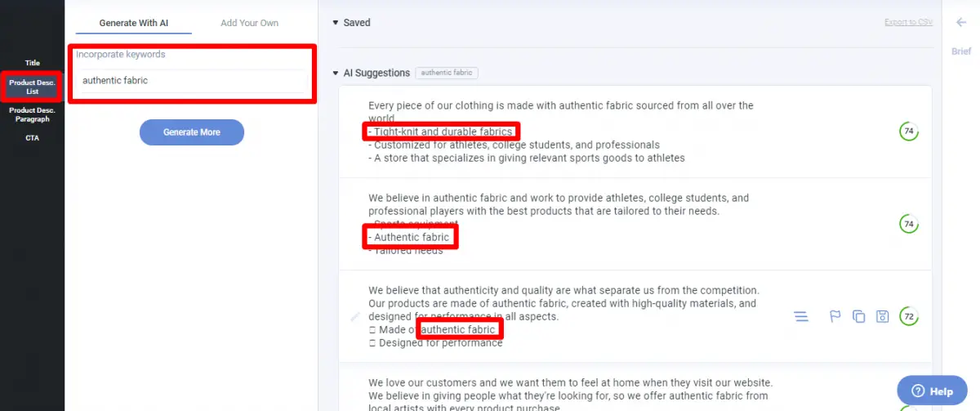Click the back arrow above Brief
The image size is (980, 411).
(961, 23)
